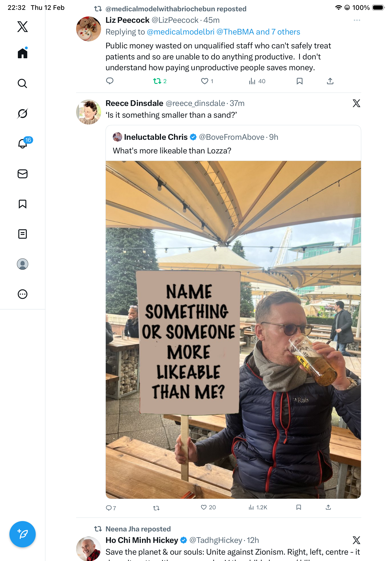This screenshot has height=561, width=392.
Task: Open @BoveFromAbove quoted post header
Action: coord(196,137)
